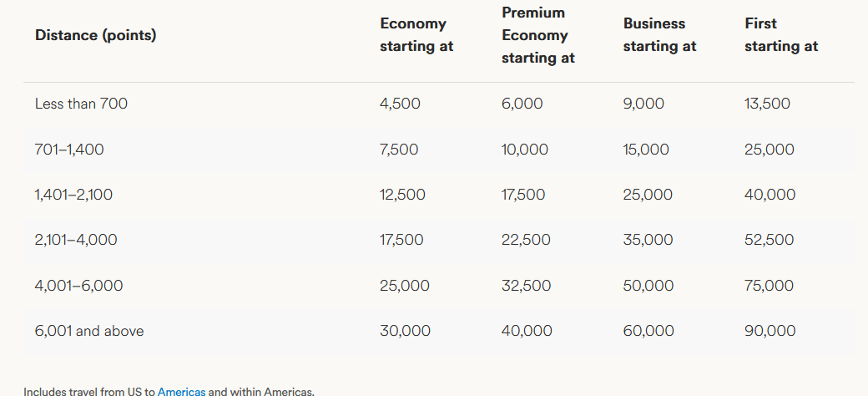Select the 12,500 Economy points value
This screenshot has width=868, height=396.
[403, 195]
